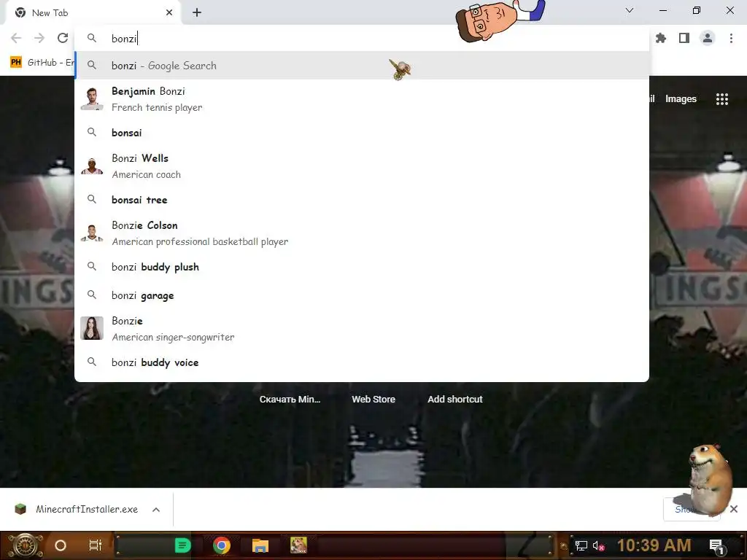
Task: Toggle the Chrome side panel
Action: point(684,38)
